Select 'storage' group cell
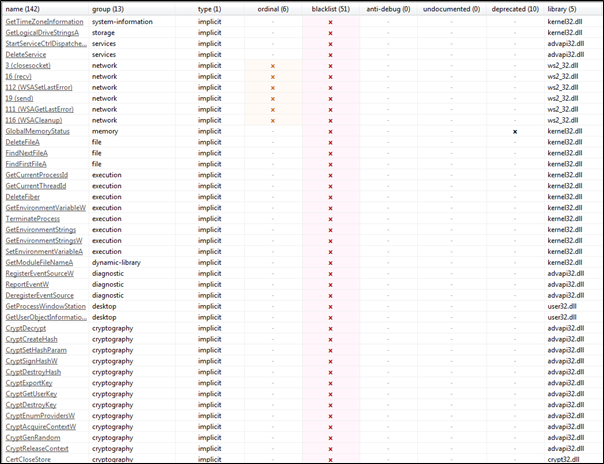Viewport: 604px width, 464px height. point(103,33)
